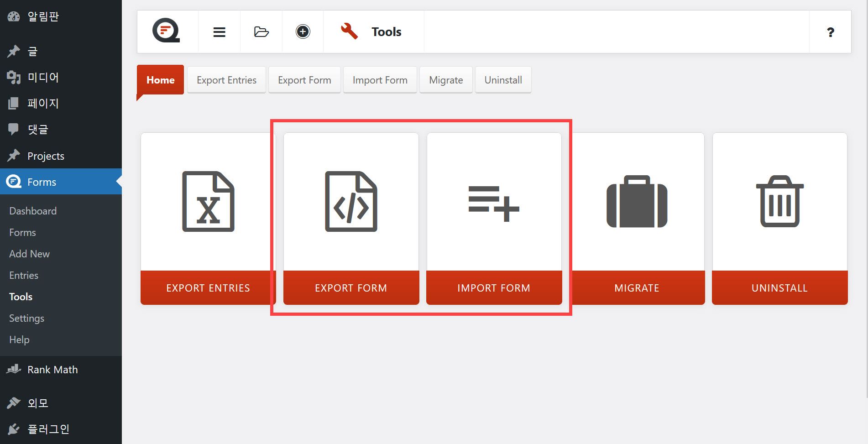Open the hamburger menu in Quform toolbar
The image size is (868, 444).
point(220,32)
